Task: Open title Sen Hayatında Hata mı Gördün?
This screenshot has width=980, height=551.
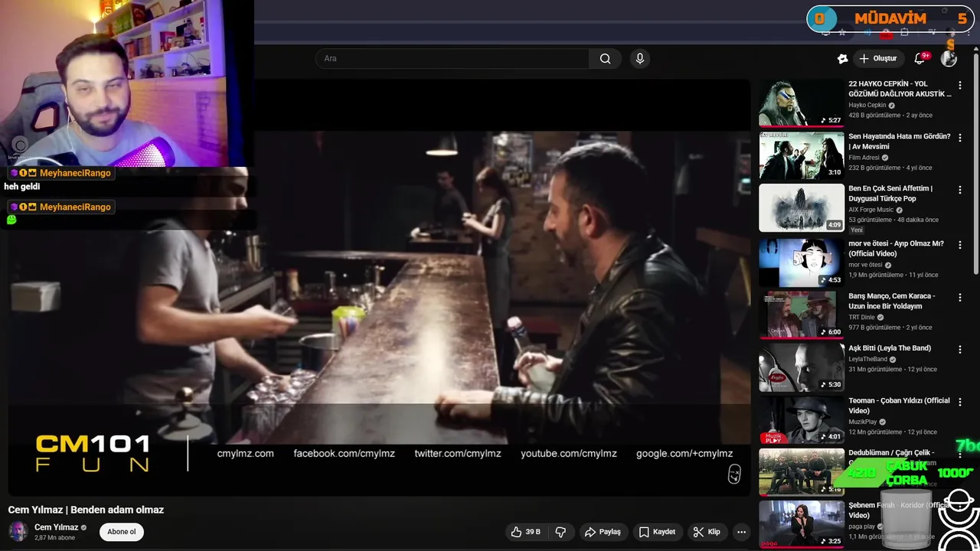Action: (x=900, y=142)
